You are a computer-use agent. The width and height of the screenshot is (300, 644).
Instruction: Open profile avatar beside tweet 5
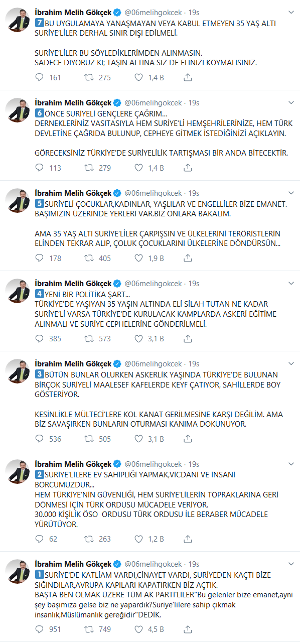pos(18,201)
